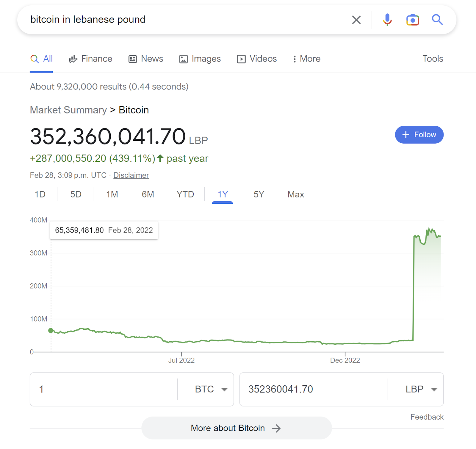476x449 pixels.
Task: Click the results count text
Action: 109,87
